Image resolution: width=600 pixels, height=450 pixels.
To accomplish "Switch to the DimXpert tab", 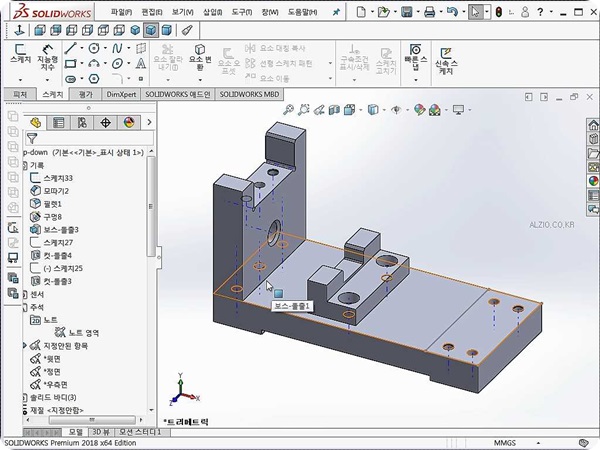I will tap(121, 95).
